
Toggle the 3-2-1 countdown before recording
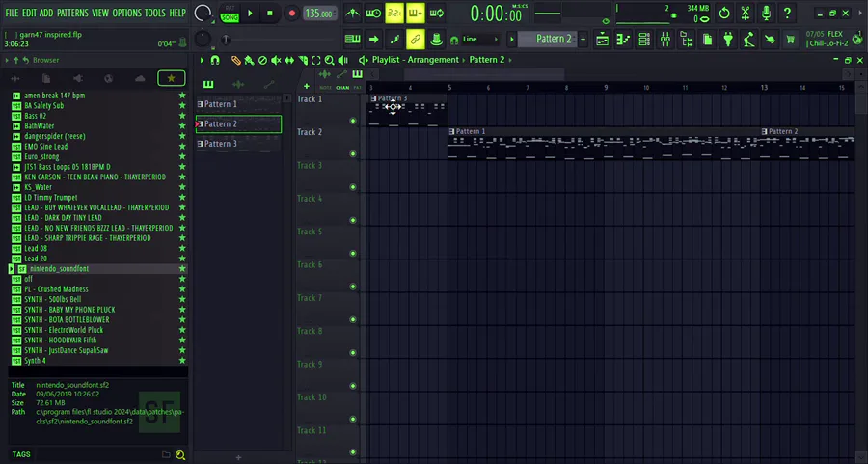[x=394, y=14]
